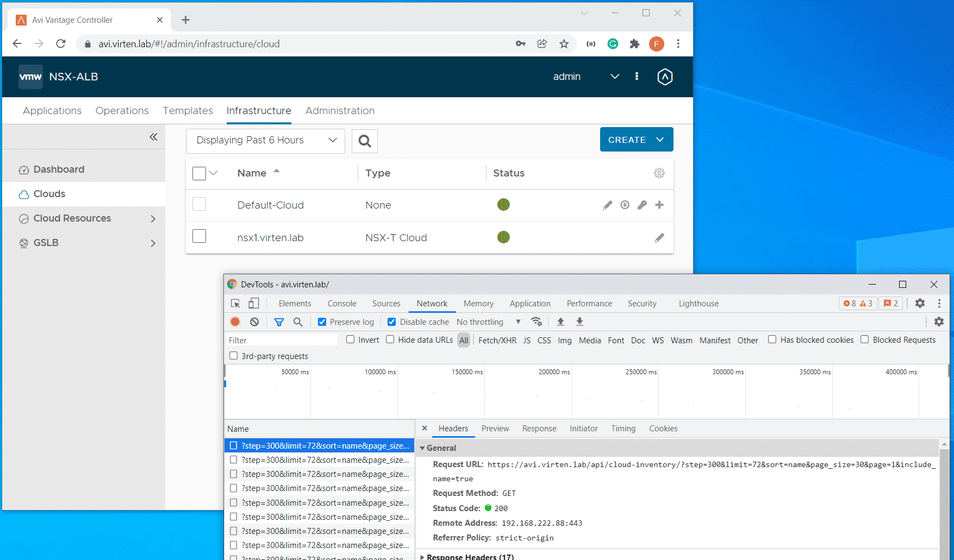Screen dimensions: 954x560
Task: Expand Response Headers (17) section
Action: click(422, 557)
